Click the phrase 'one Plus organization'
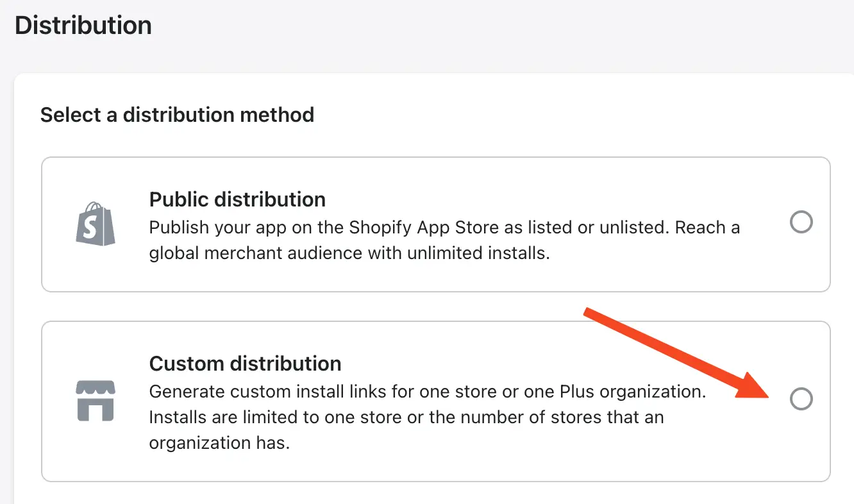The image size is (854, 504). (617, 391)
